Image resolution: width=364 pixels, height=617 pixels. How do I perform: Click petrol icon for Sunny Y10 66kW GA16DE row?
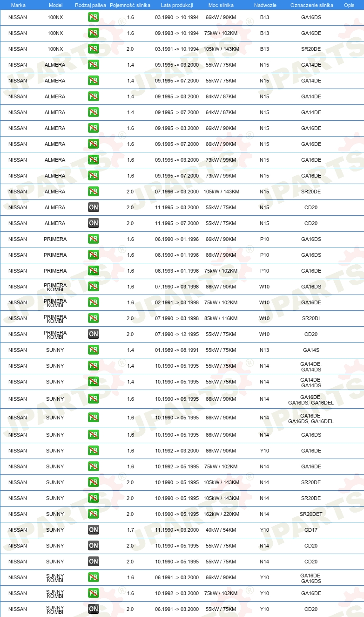94,451
